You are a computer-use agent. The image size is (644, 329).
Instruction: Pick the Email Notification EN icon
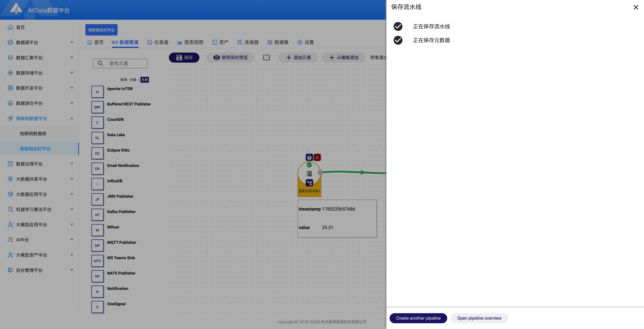click(x=97, y=169)
